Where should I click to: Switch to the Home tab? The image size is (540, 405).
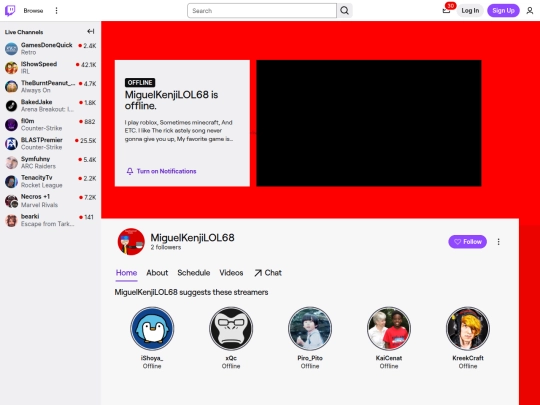point(126,273)
